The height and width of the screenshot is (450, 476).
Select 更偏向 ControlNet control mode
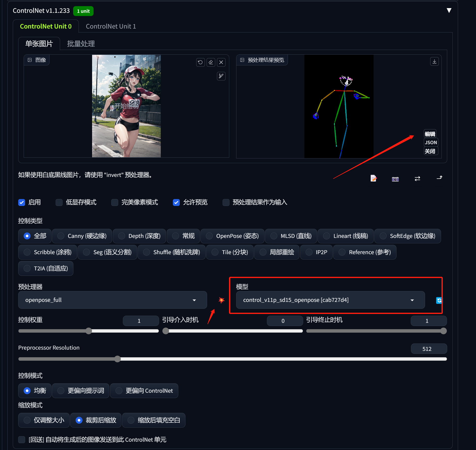[x=144, y=391]
